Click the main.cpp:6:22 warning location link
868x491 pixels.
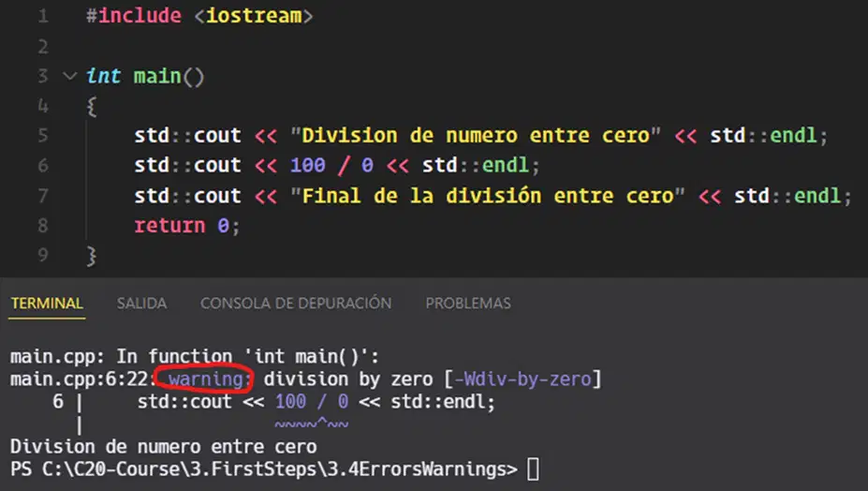pyautogui.click(x=80, y=379)
